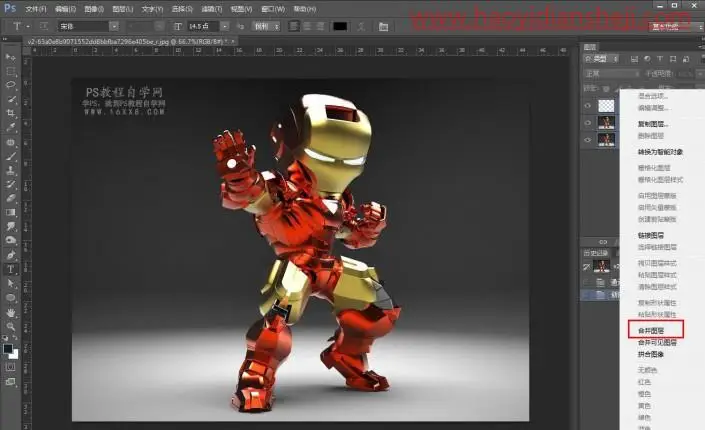Select the Rectangular Marquee tool
Viewport: 705px width, 430px height.
10,72
